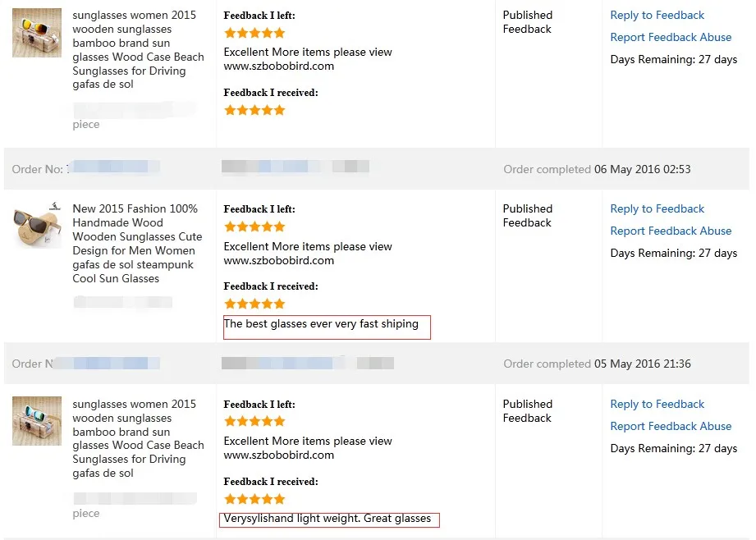Open the last listing's 'sunglasses women 2015' title
756x540 pixels.
pos(137,438)
